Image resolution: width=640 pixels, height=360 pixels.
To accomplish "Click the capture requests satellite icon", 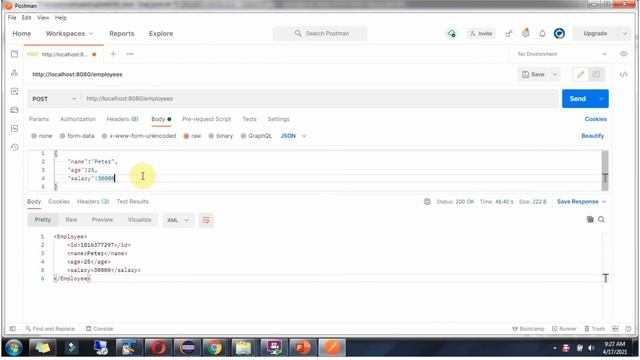I will [x=509, y=33].
